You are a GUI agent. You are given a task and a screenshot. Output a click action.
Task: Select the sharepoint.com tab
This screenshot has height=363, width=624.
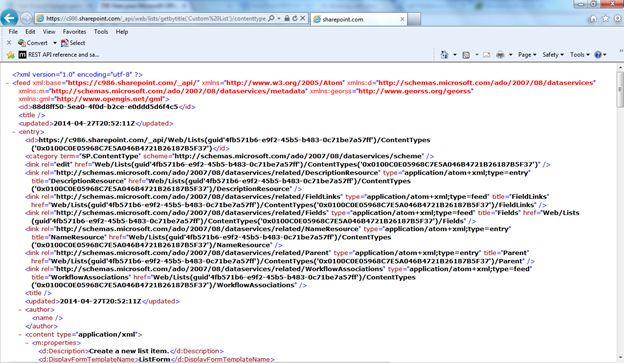click(359, 19)
